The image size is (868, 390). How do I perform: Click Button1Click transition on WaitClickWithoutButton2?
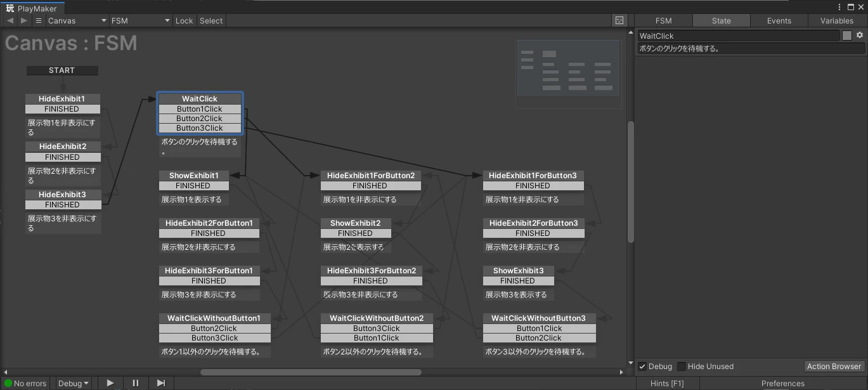click(377, 338)
